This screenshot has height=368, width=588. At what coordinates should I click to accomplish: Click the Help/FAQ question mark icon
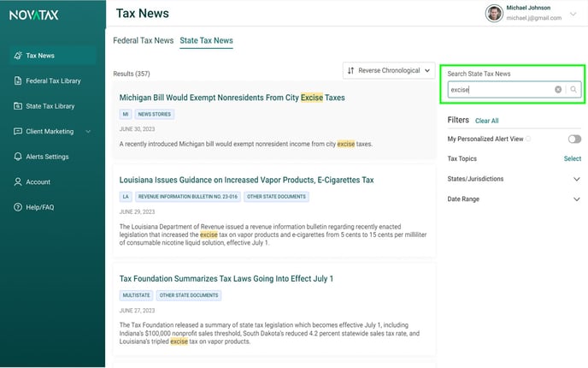coord(18,207)
